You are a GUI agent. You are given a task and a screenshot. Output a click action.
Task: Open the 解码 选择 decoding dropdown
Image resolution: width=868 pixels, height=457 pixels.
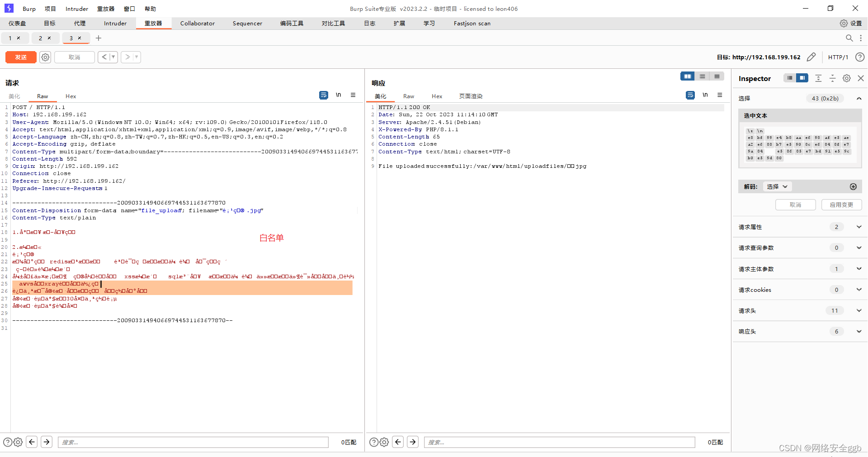click(x=777, y=186)
